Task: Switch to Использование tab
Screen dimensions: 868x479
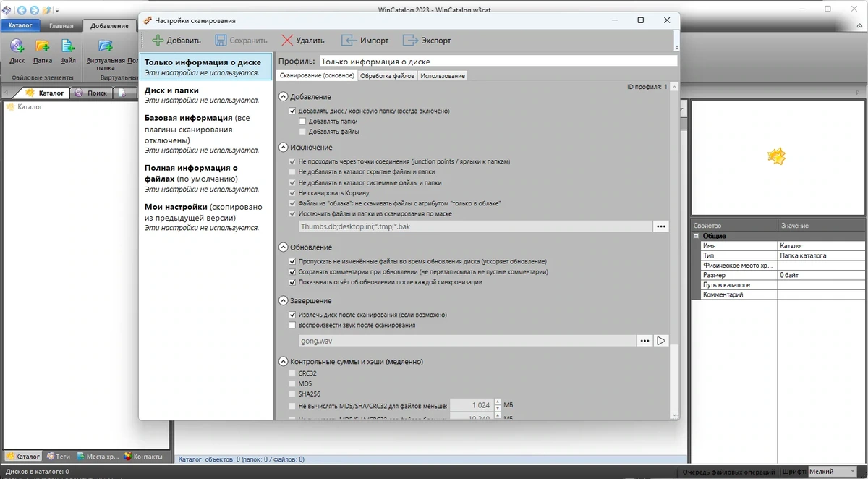Action: pyautogui.click(x=443, y=75)
